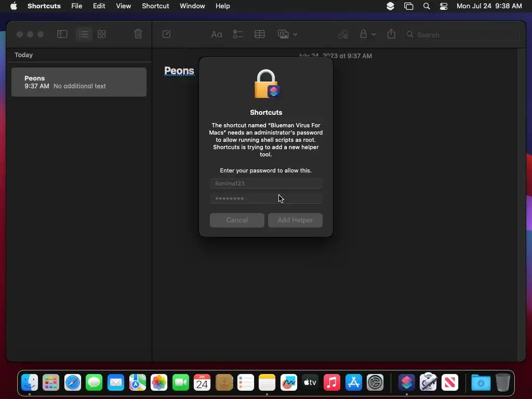Screen dimensions: 532x399
Task: Open Mail from the Dock
Action: click(x=116, y=383)
